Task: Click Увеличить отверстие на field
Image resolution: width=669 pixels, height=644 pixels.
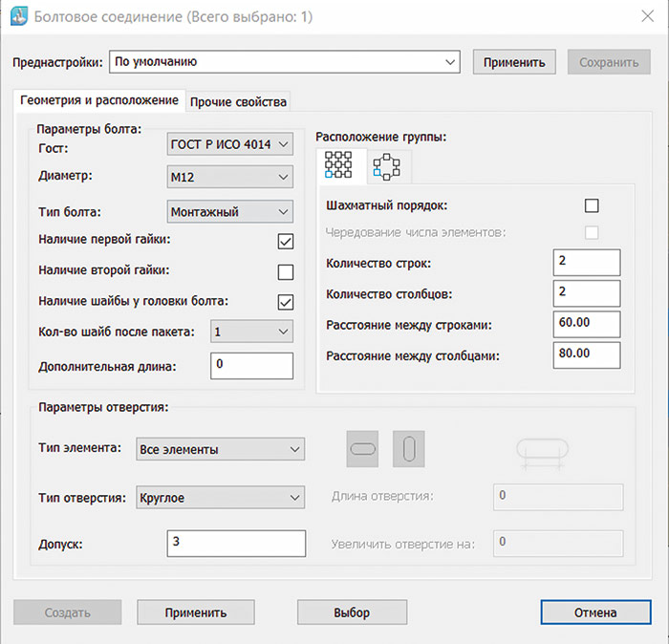Action: click(558, 544)
